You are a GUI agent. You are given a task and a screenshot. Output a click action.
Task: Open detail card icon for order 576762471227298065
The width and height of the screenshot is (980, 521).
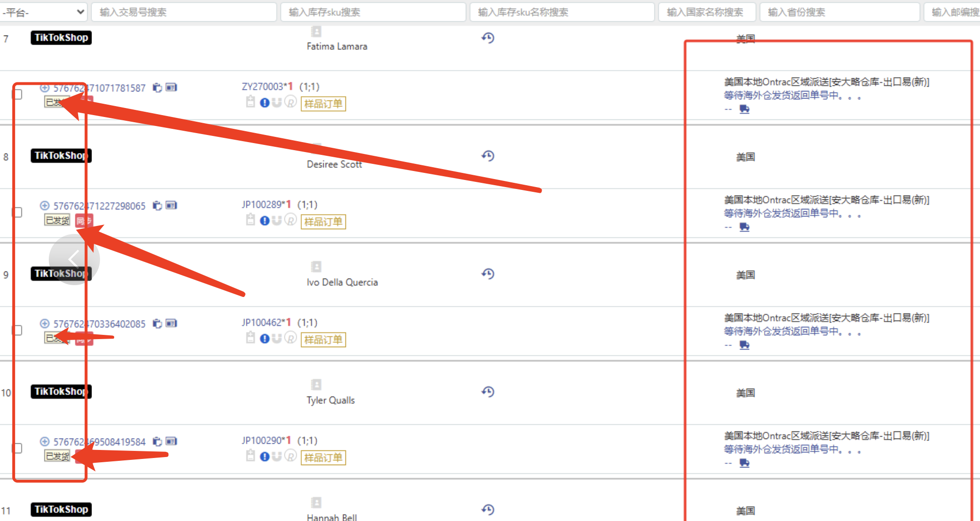point(171,205)
